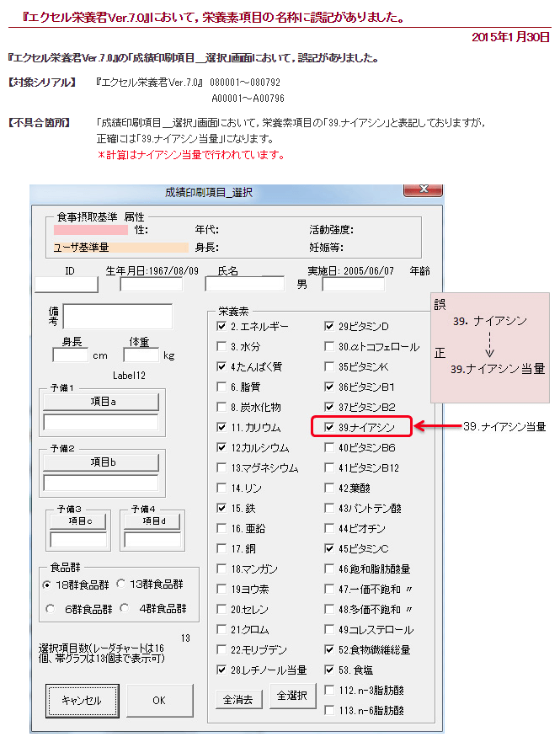Tick 47.一価不飽和 checkbox

coord(329,590)
